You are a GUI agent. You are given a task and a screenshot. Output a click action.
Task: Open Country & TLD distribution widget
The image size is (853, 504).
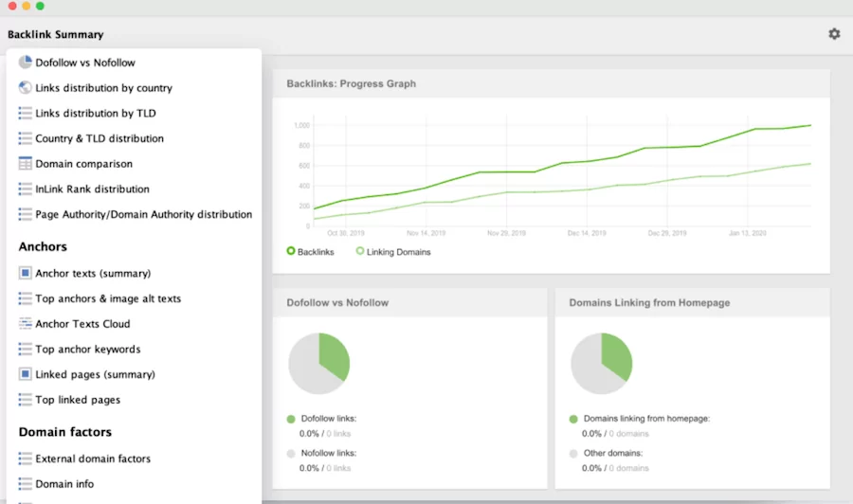coord(99,138)
